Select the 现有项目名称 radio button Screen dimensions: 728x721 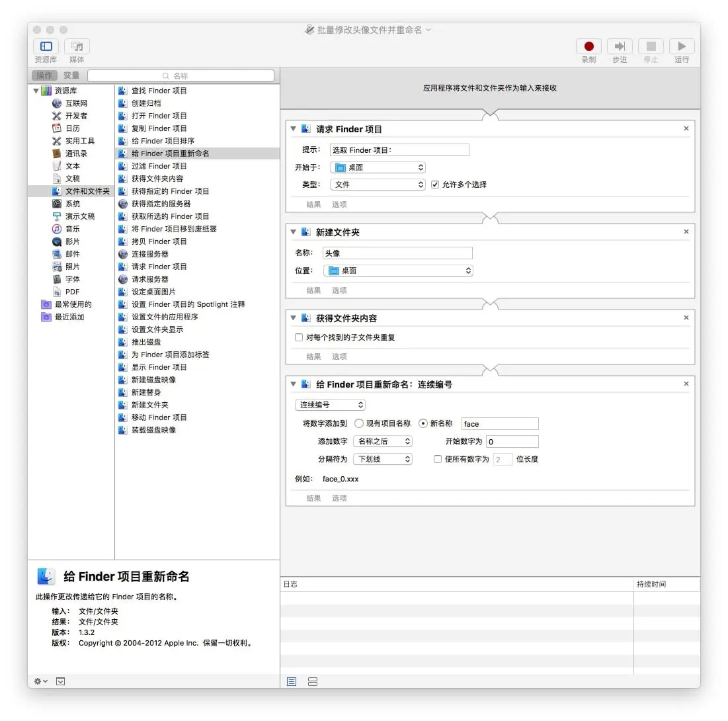click(x=359, y=423)
